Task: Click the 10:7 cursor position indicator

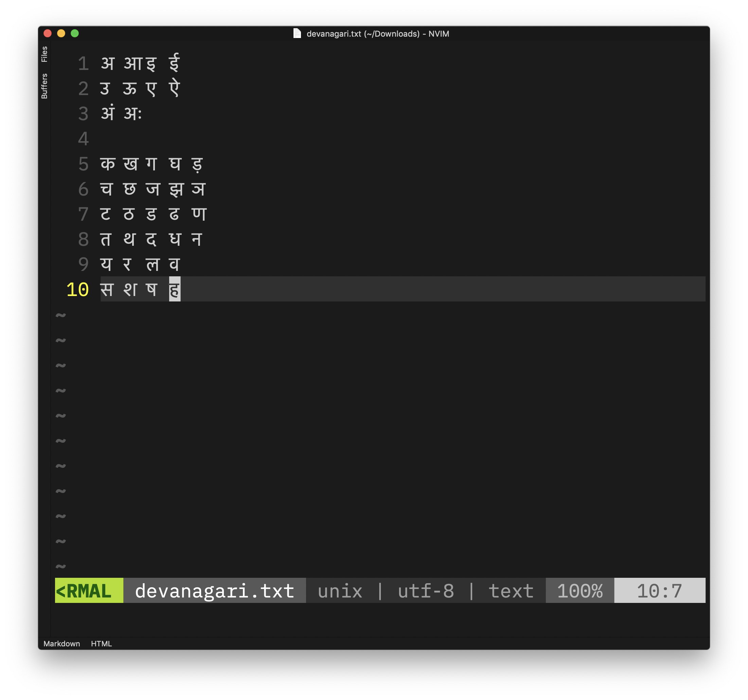Action: coord(660,590)
